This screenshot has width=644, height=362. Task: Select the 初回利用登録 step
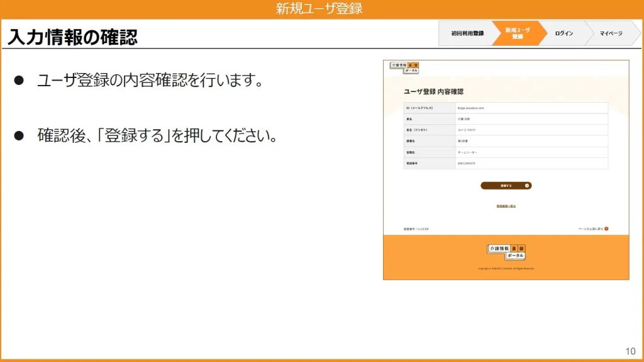coord(467,33)
